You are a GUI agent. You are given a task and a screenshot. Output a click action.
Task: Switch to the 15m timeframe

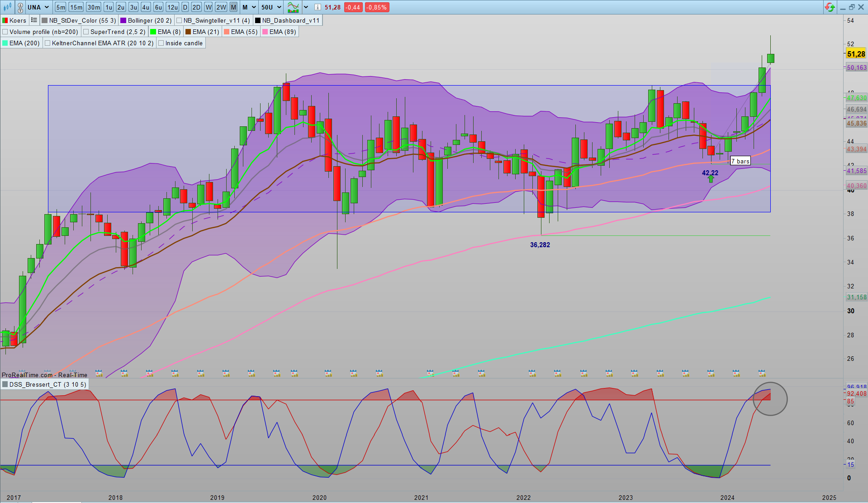(x=76, y=7)
